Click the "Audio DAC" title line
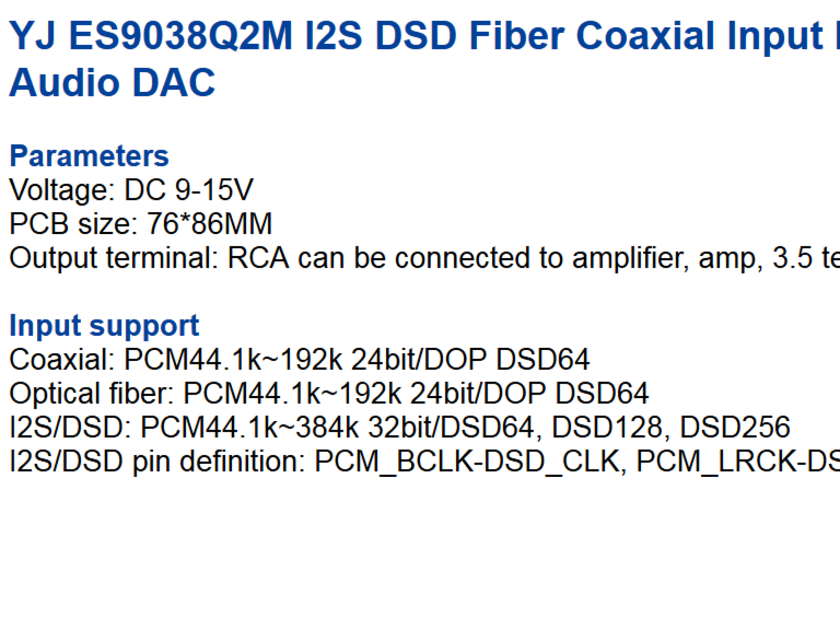The height and width of the screenshot is (630, 840). 112,83
